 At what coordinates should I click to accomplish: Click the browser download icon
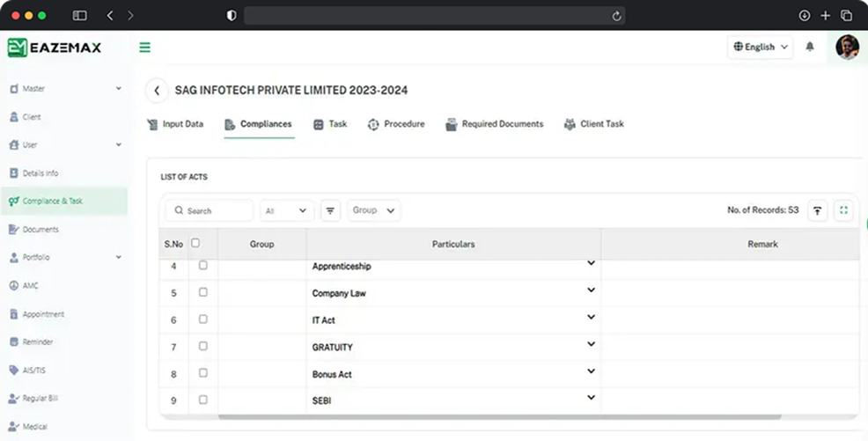805,16
